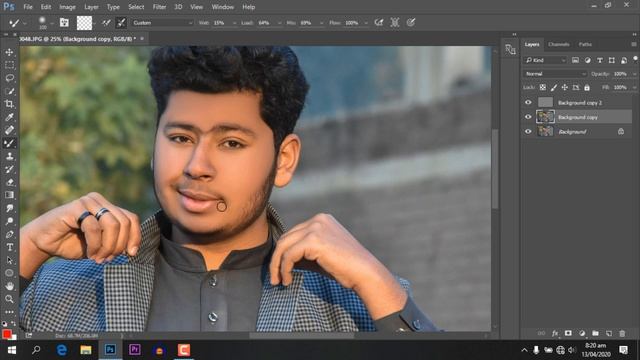Delete the selected layer with trash icon
This screenshot has width=640, height=360.
[x=622, y=333]
